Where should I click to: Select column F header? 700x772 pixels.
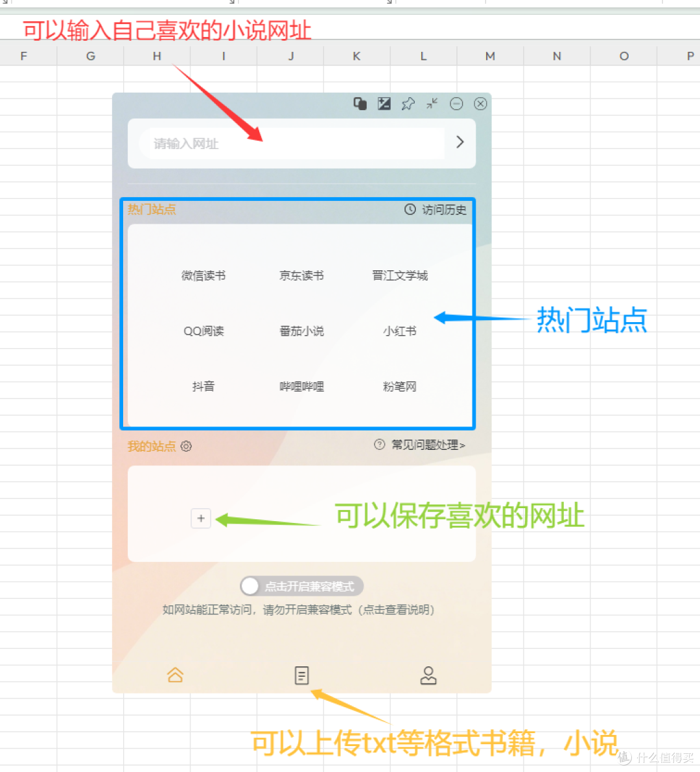click(23, 56)
